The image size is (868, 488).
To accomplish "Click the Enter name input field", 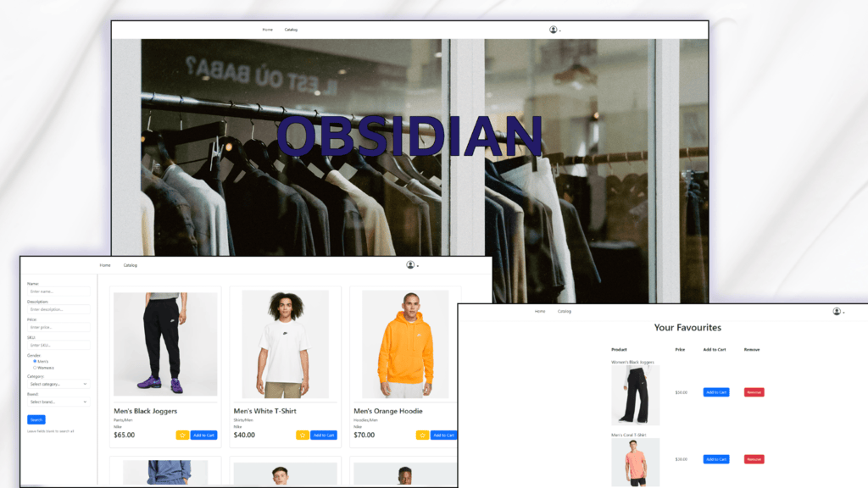I will pyautogui.click(x=58, y=291).
